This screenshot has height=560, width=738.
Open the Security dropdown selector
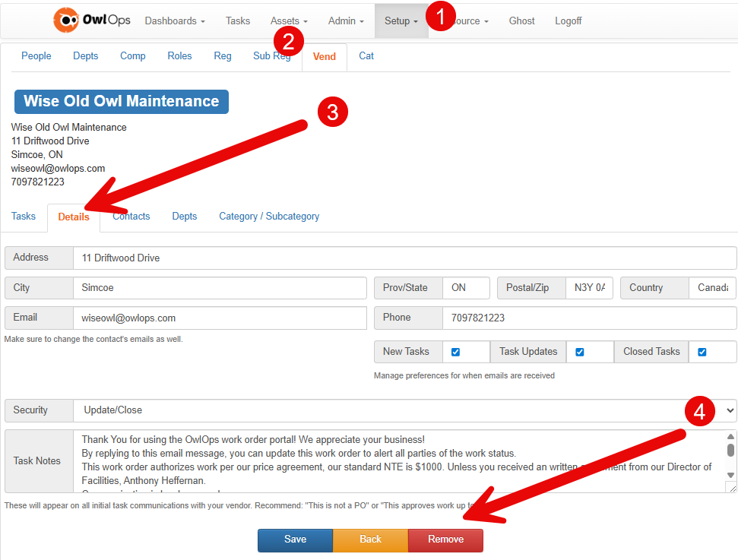[x=404, y=410]
